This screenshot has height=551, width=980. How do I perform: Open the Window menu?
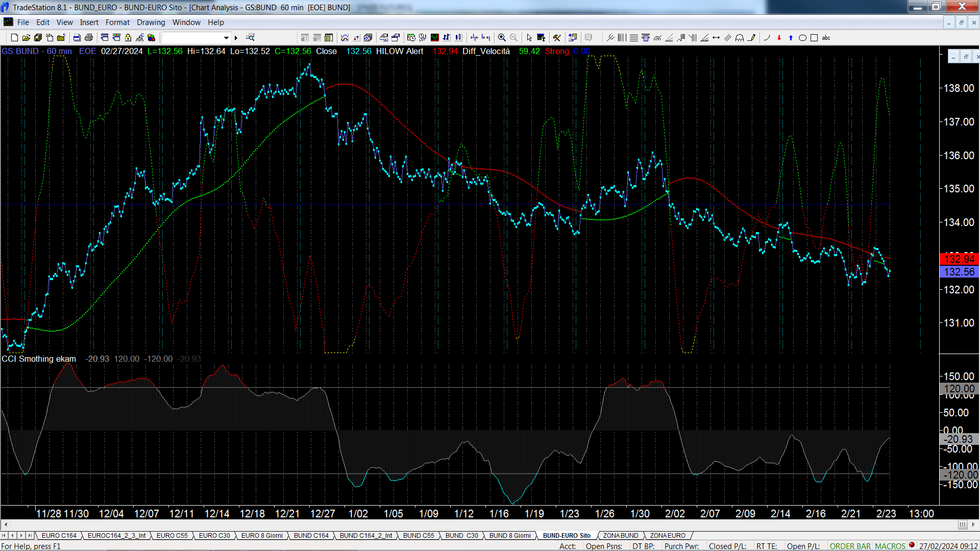(x=186, y=22)
